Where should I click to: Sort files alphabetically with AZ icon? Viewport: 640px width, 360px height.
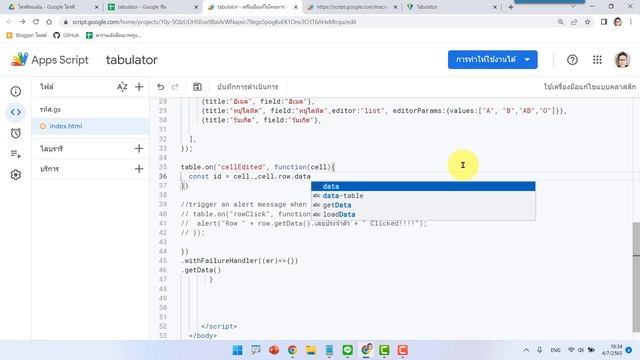click(122, 87)
